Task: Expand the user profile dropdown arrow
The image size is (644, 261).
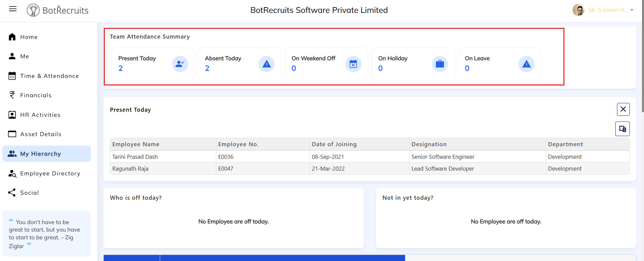Action: (x=632, y=10)
